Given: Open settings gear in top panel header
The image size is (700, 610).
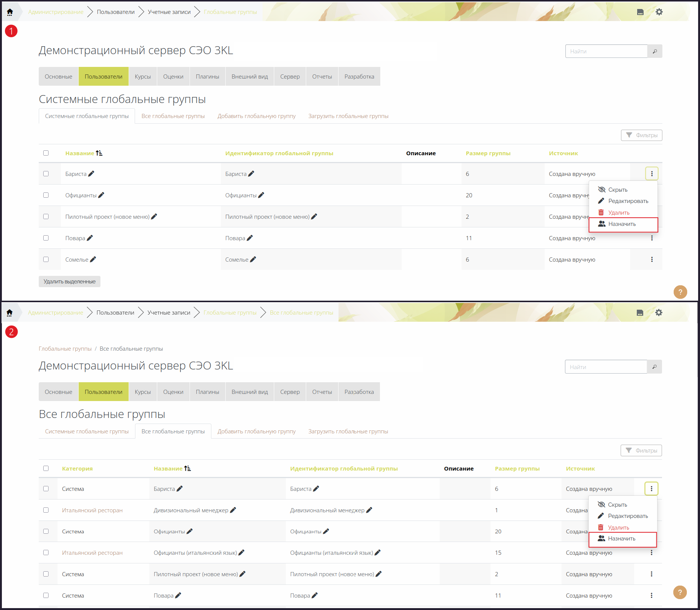Looking at the screenshot, I should pos(659,12).
